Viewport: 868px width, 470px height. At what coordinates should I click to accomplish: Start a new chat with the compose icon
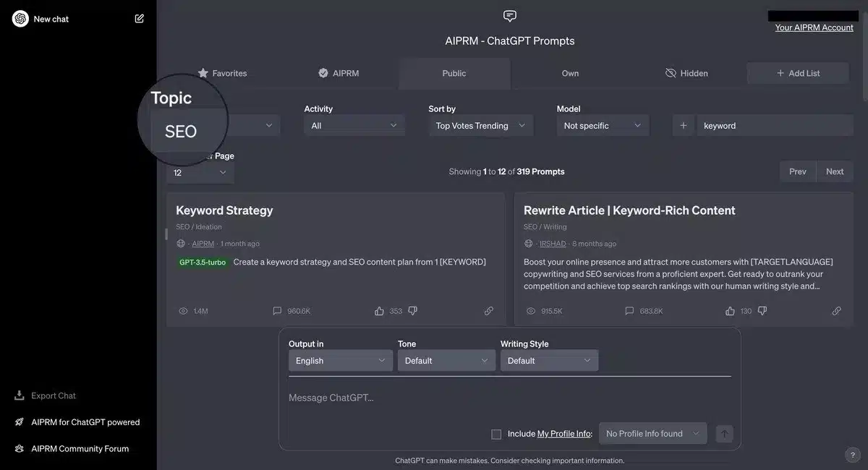[x=140, y=19]
